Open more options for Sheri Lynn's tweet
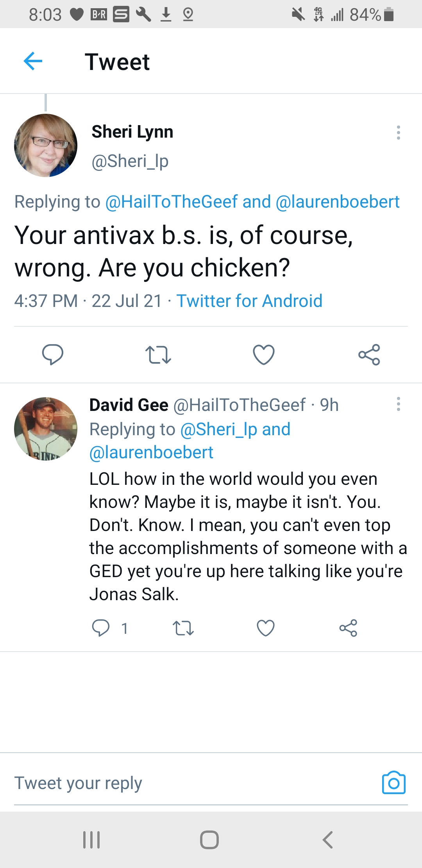Screen dimensions: 422x868 398,133
